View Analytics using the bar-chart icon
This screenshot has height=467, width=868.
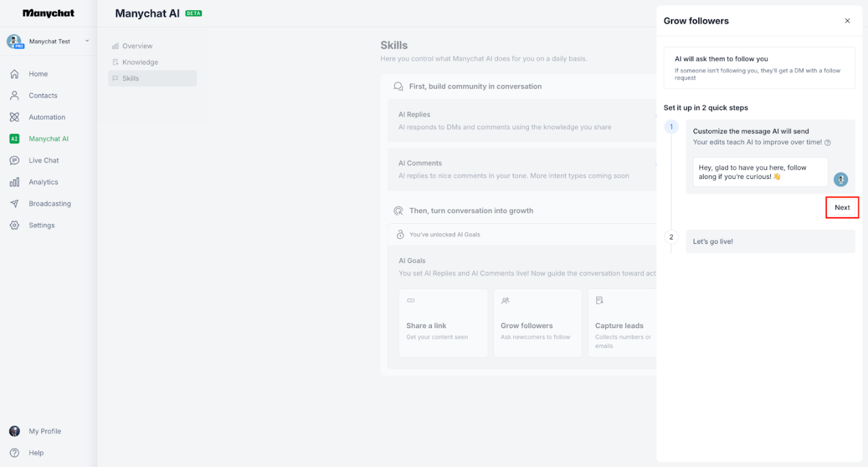[14, 181]
